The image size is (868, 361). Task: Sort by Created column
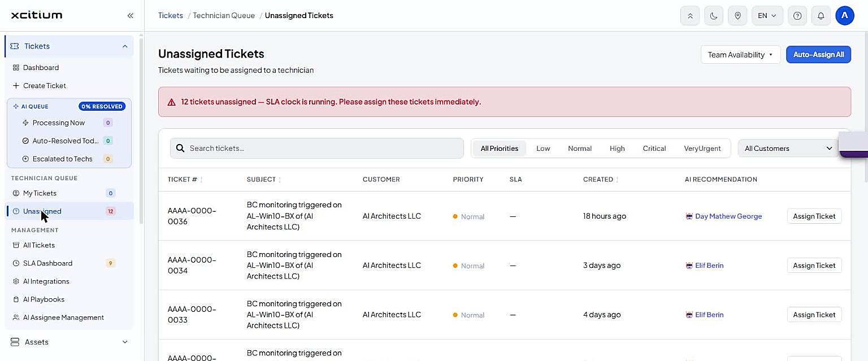tap(601, 180)
